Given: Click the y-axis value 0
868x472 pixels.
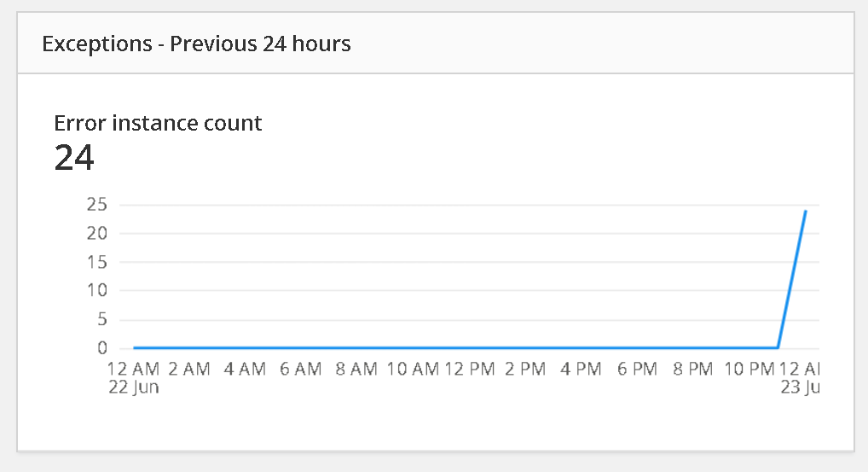Looking at the screenshot, I should click(x=102, y=348).
